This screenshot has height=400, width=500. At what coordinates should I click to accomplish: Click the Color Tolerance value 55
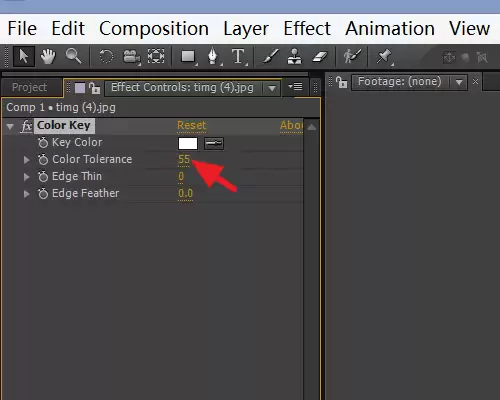[x=184, y=159]
